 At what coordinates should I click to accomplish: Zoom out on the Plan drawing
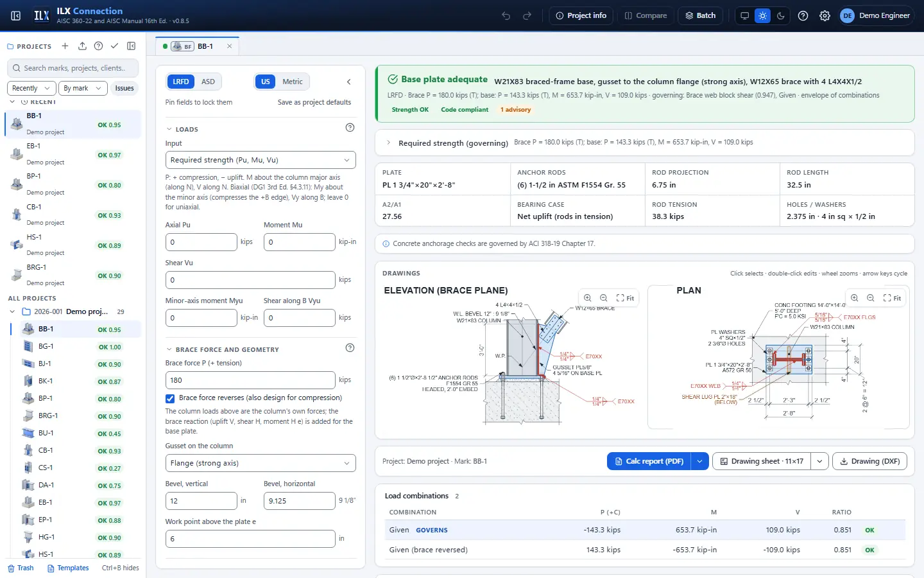tap(870, 298)
